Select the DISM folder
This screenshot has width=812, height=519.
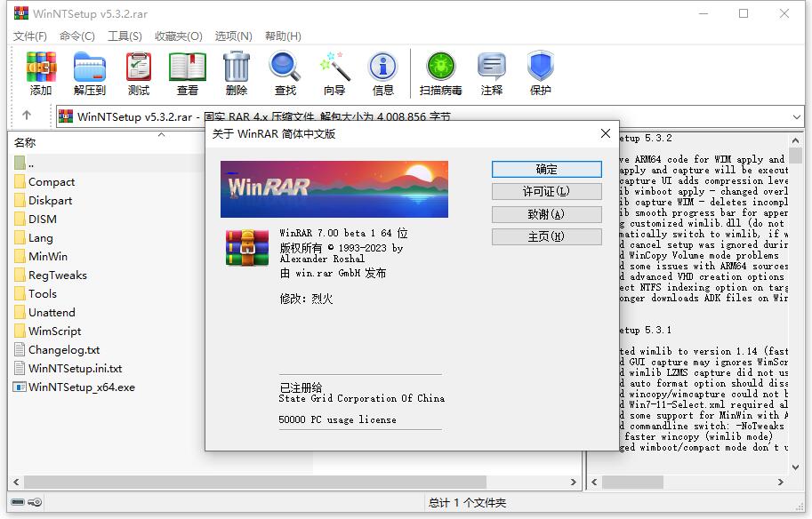43,220
